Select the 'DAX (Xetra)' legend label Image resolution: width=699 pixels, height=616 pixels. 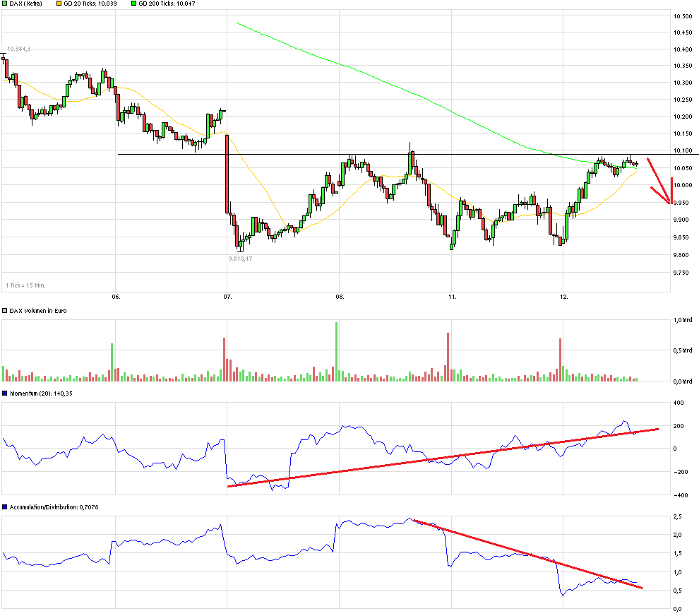pyautogui.click(x=26, y=4)
